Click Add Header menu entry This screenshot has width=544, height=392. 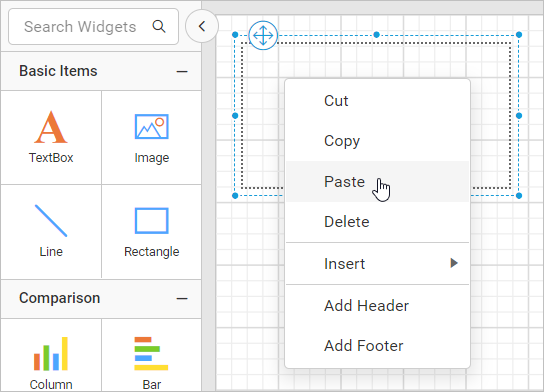[377, 306]
